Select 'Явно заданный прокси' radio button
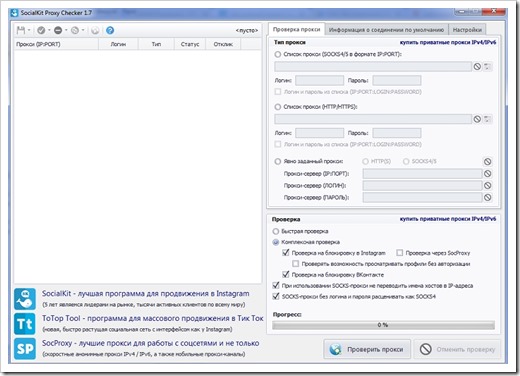 (278, 161)
